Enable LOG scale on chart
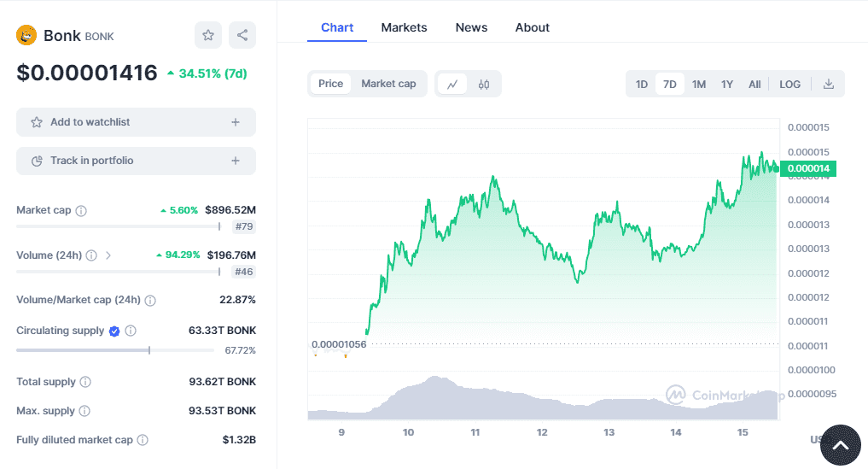The height and width of the screenshot is (469, 868). 789,84
